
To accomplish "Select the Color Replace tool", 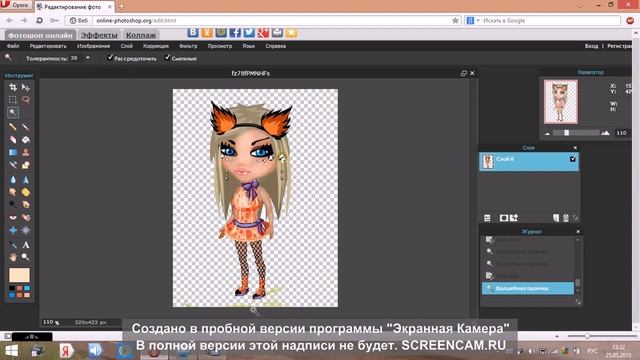I will (x=13, y=165).
